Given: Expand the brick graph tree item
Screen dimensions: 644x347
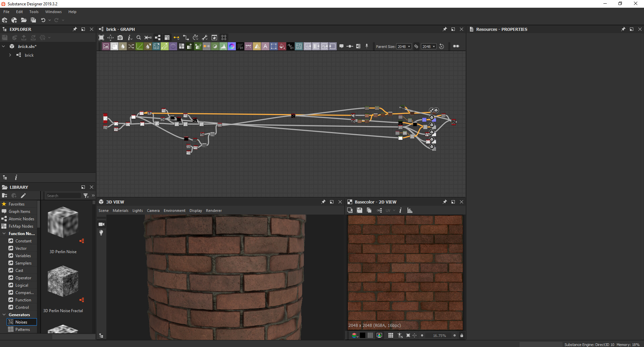Looking at the screenshot, I should click(10, 55).
